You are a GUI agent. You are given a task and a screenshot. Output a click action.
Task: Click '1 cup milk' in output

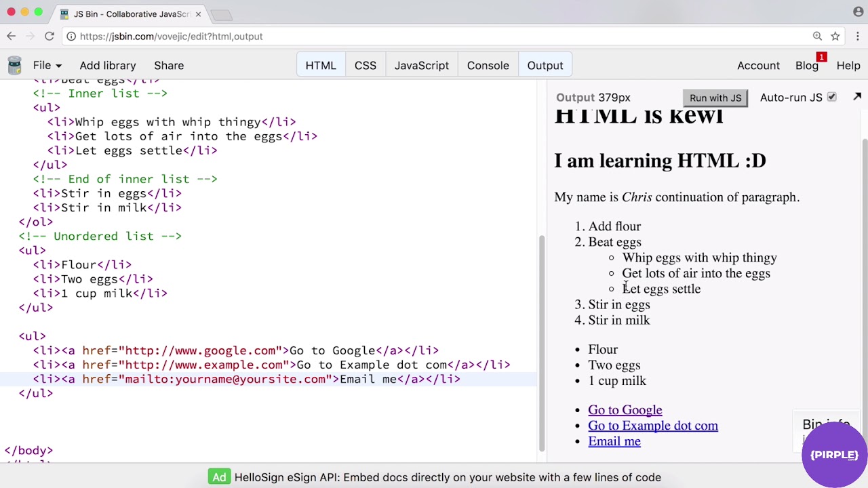click(x=617, y=381)
